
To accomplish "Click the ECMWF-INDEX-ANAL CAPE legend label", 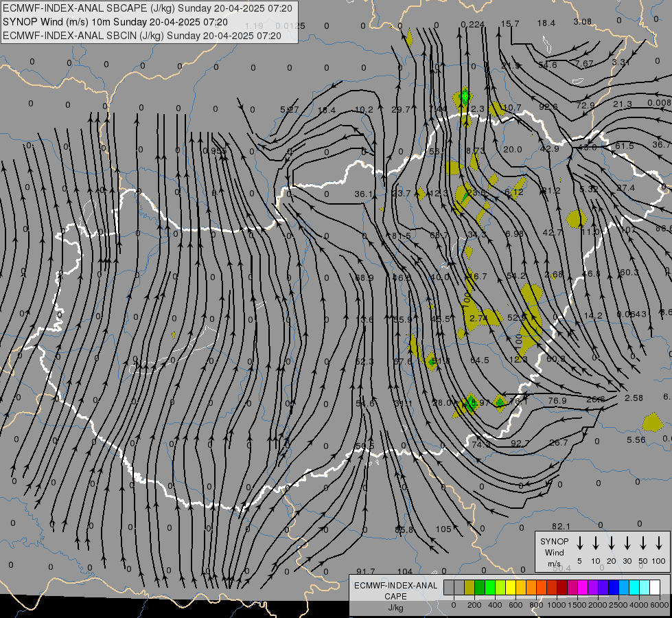I will (x=395, y=596).
